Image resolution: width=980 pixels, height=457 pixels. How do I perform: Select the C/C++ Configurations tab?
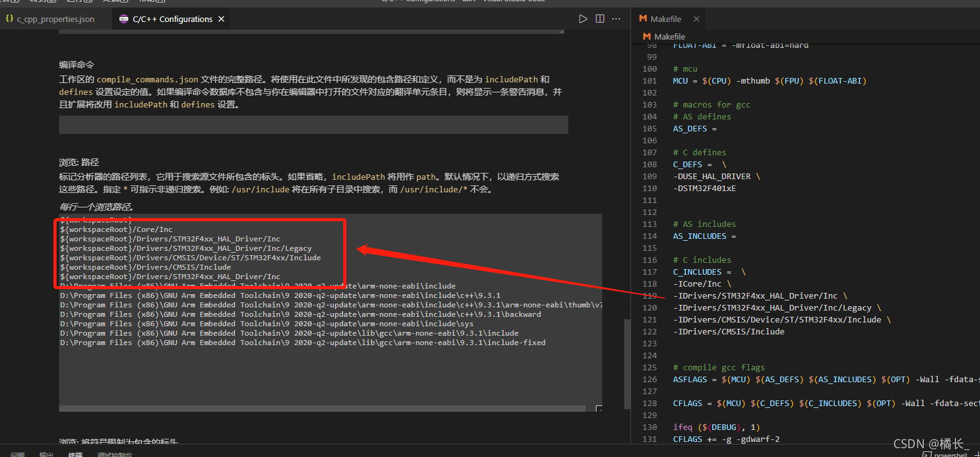click(170, 19)
